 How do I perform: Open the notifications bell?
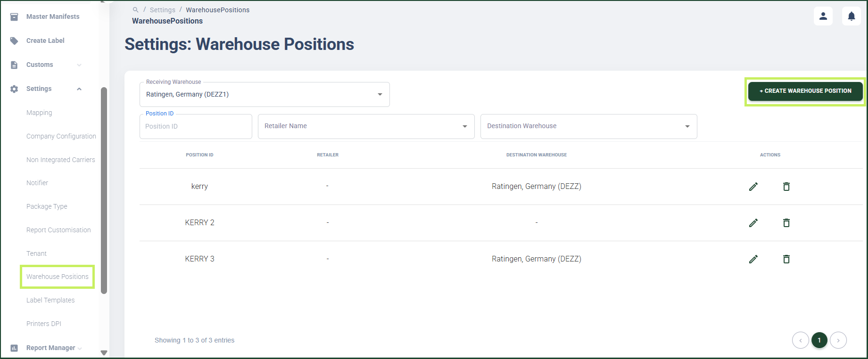(x=851, y=16)
